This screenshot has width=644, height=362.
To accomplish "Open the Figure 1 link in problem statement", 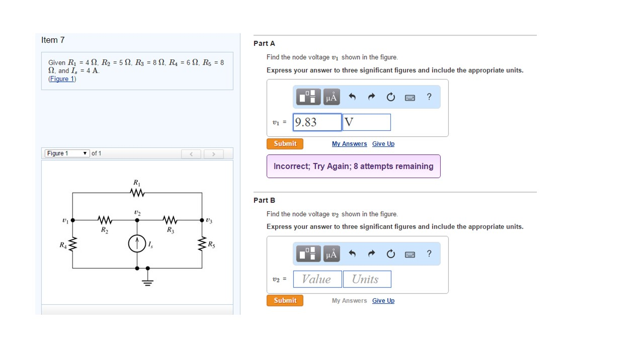I will point(61,78).
